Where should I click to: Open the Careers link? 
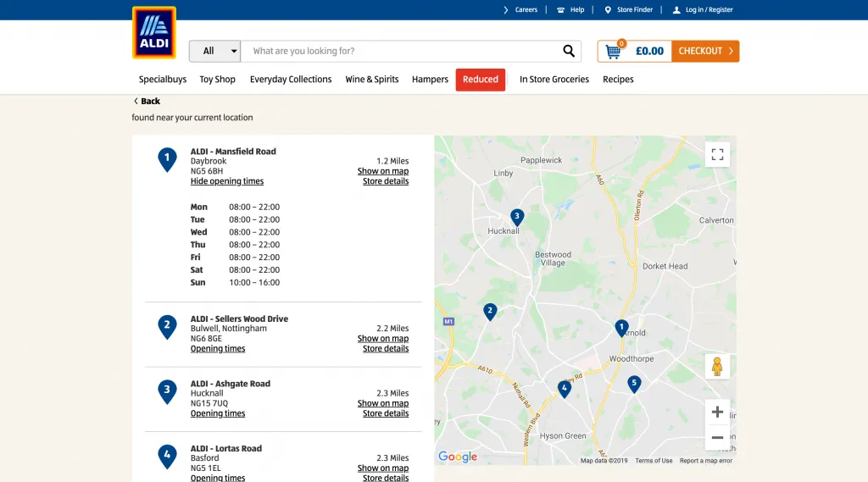tap(526, 10)
